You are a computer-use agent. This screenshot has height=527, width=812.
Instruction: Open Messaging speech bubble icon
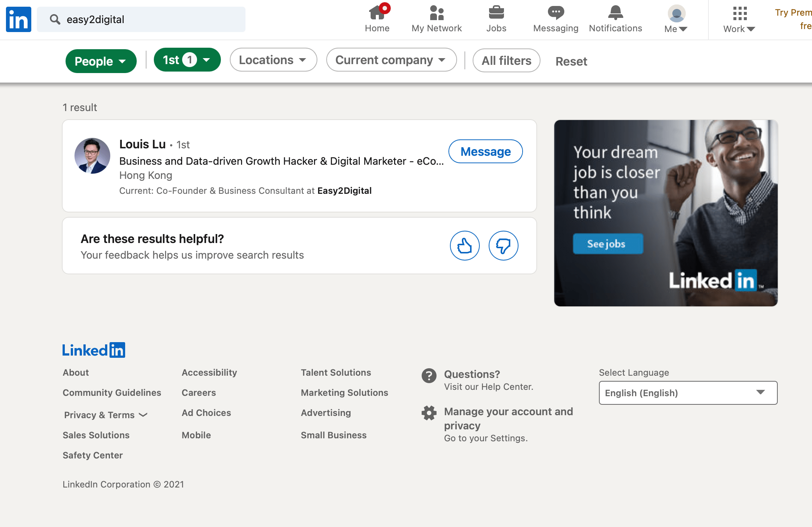(x=556, y=13)
